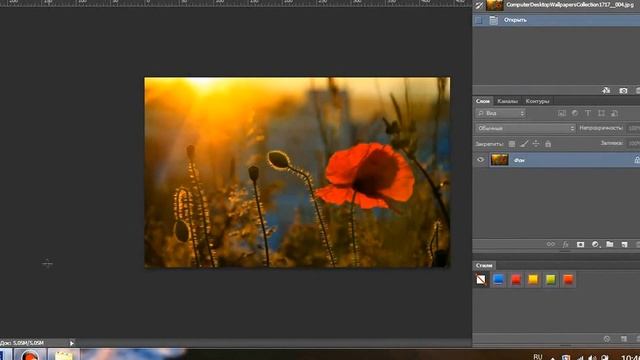640x360 pixels.
Task: Click the volume speaker tray icon
Action: [x=592, y=358]
